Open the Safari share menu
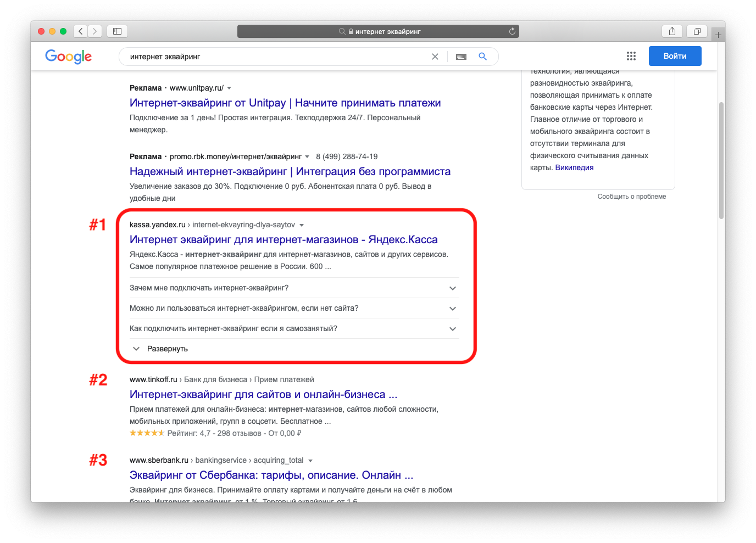This screenshot has height=543, width=756. pyautogui.click(x=672, y=31)
